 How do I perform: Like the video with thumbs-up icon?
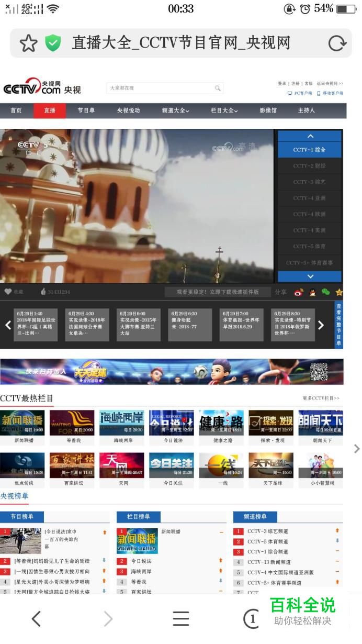coord(43,292)
